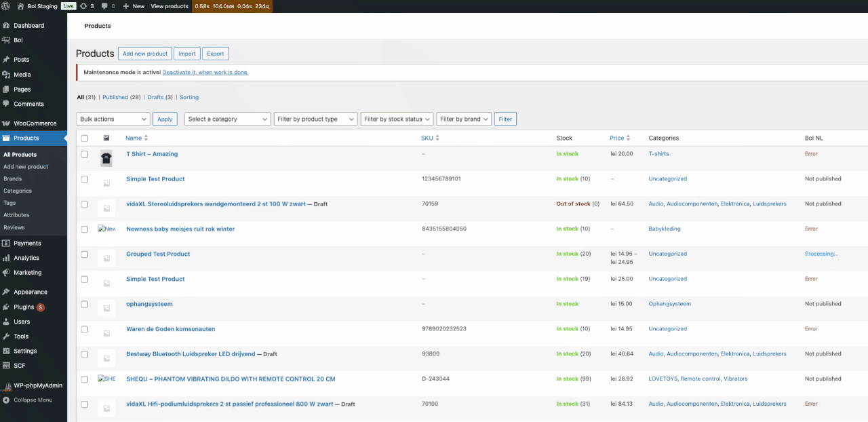Click the image column header icon
This screenshot has width=868, height=422.
coord(106,138)
